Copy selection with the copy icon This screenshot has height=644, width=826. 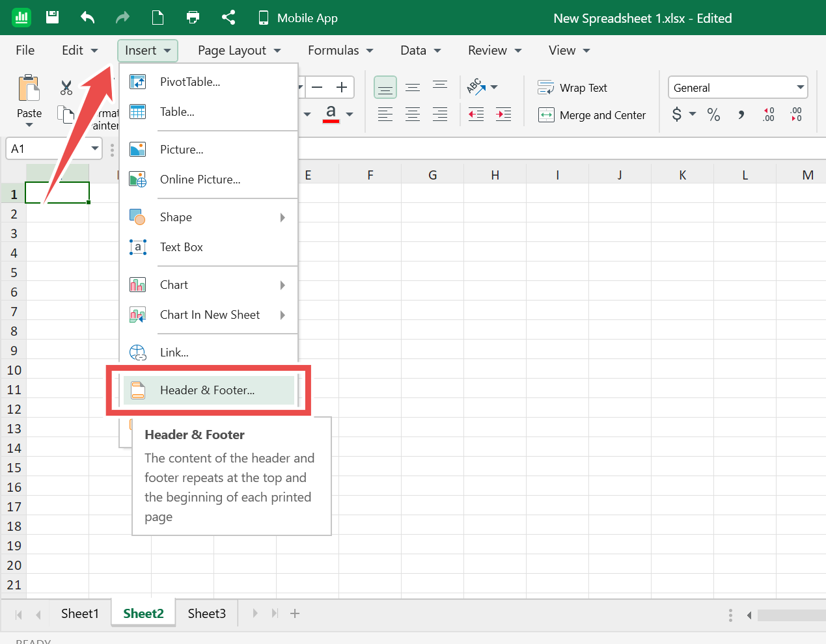pyautogui.click(x=66, y=114)
